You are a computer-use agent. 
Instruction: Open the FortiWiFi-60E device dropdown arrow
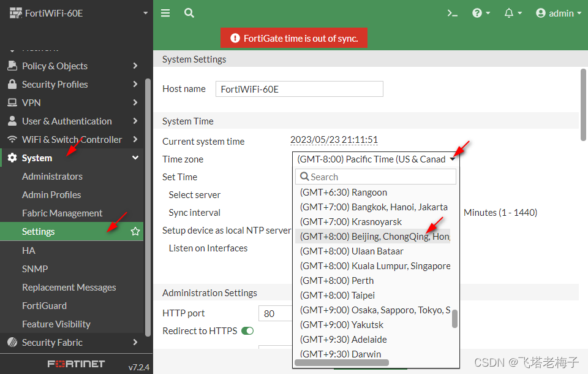click(x=146, y=13)
